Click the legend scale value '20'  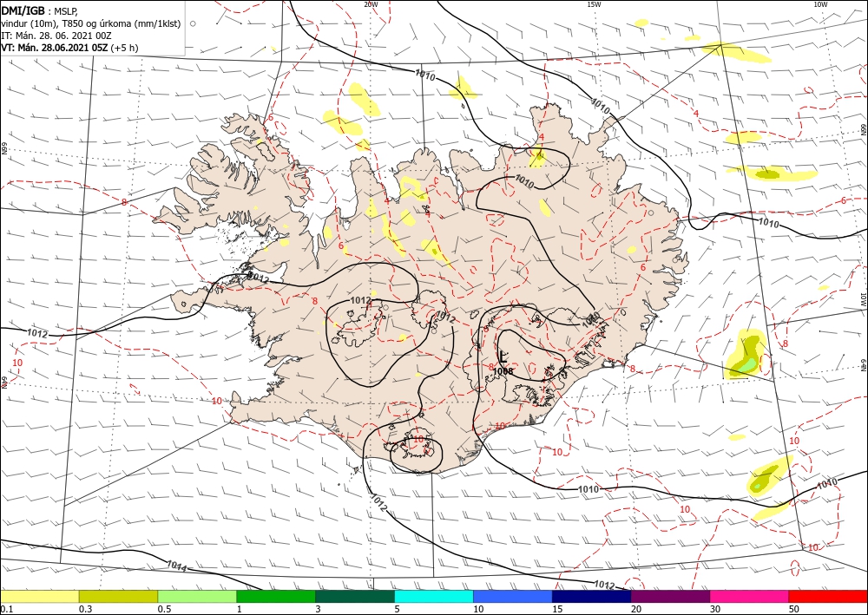click(636, 609)
